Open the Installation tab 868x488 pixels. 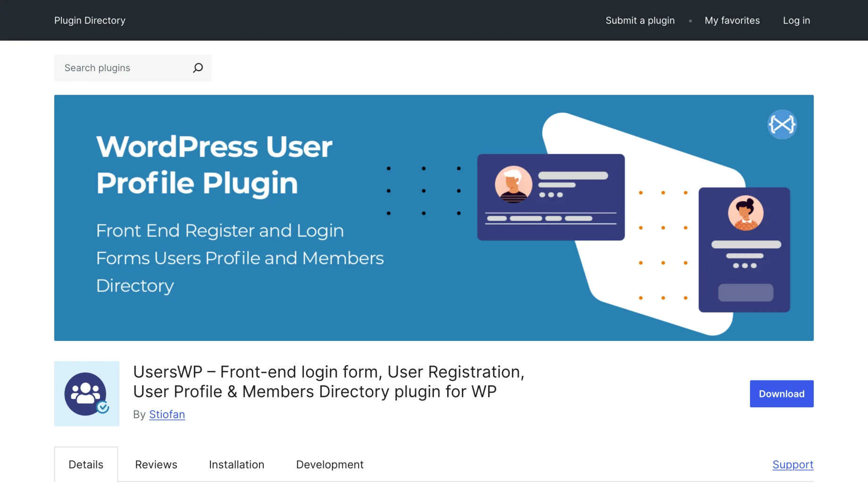pos(236,464)
